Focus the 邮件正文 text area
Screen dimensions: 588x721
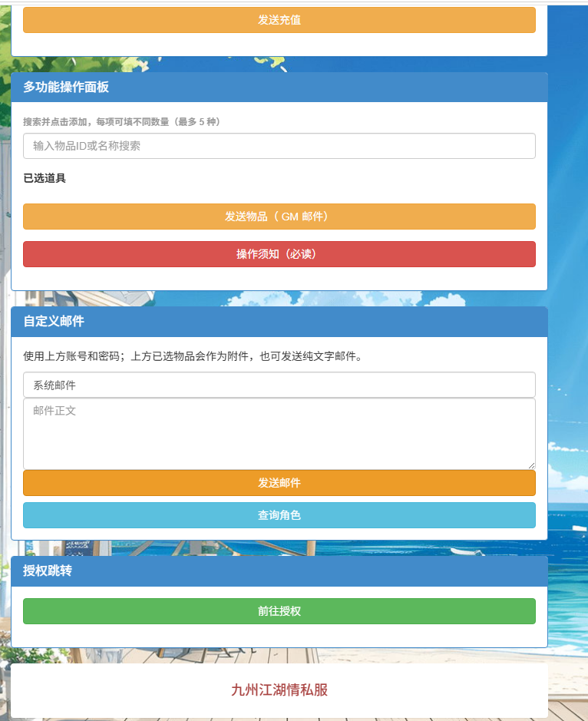pos(279,434)
